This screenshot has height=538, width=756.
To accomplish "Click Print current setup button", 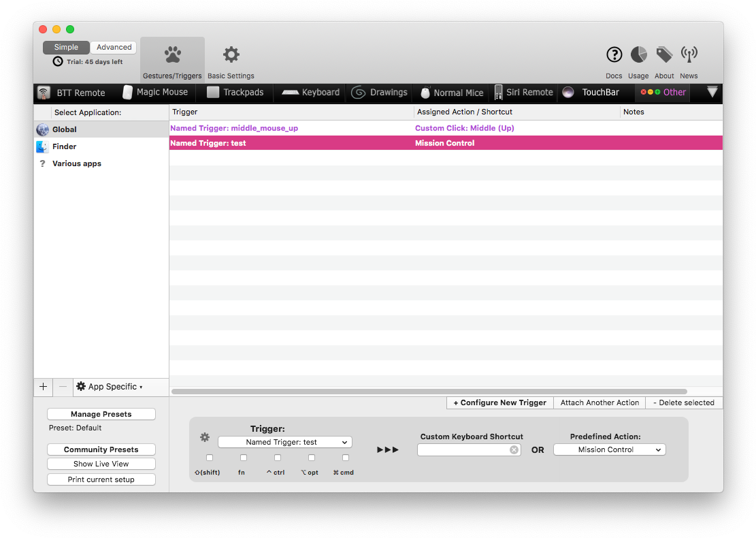I will pos(101,479).
